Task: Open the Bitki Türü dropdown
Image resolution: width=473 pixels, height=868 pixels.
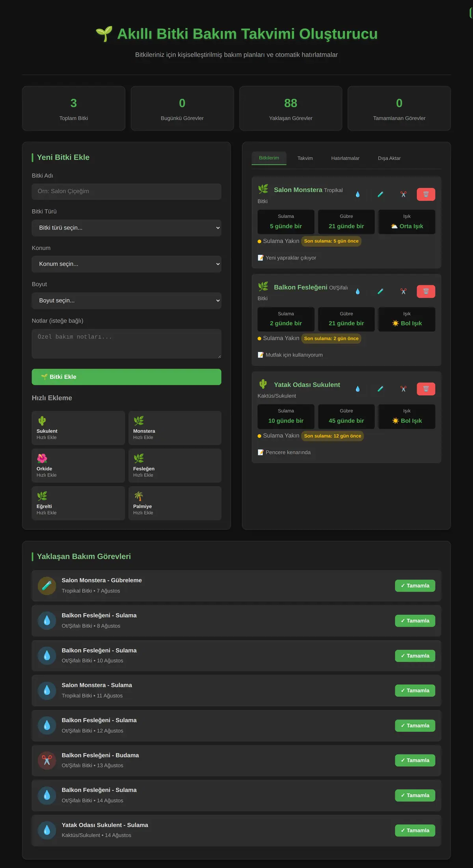Action: (x=127, y=228)
